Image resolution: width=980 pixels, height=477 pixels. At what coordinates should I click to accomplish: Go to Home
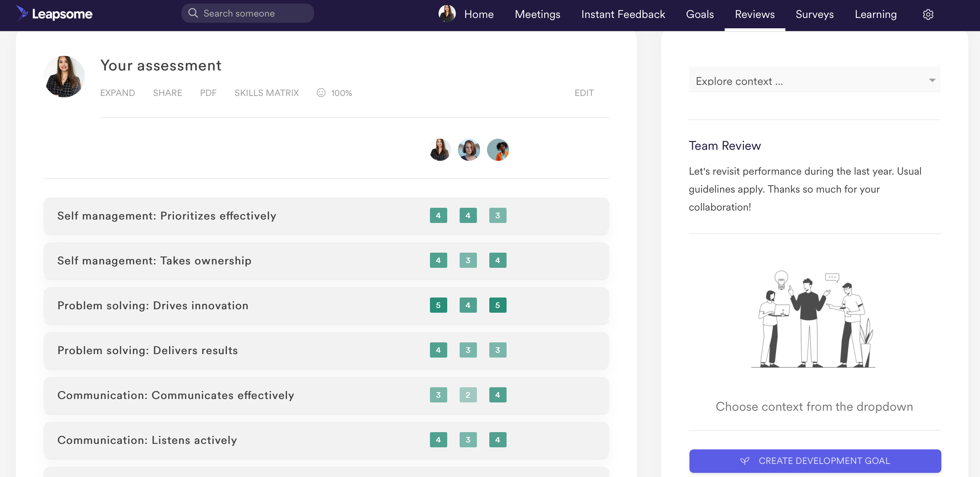click(479, 14)
